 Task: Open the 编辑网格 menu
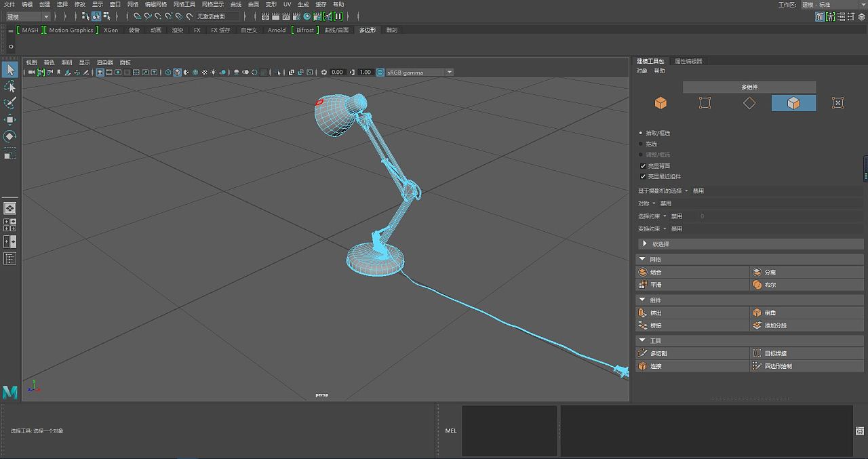(x=155, y=4)
